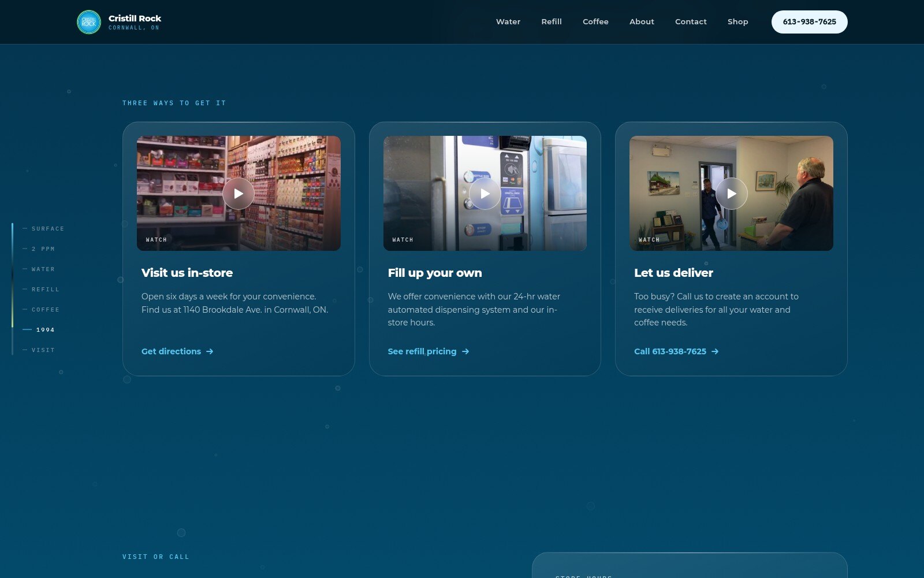
Task: Select the 1994 marker in side nav
Action: [39, 330]
